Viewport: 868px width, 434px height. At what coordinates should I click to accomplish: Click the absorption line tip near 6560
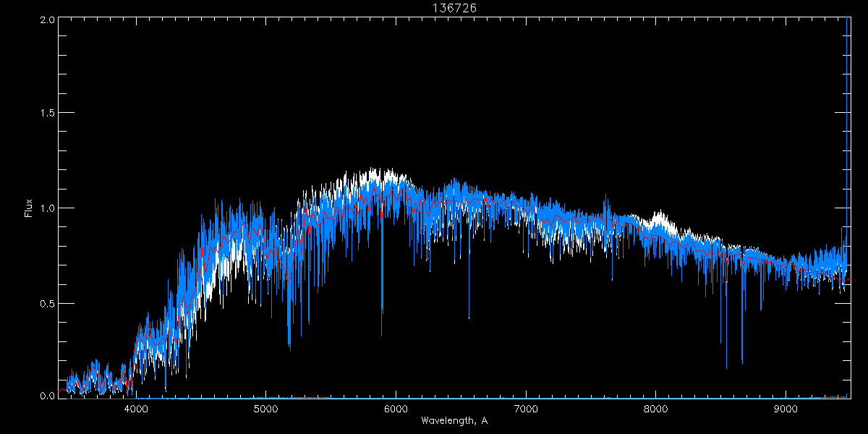(x=469, y=317)
